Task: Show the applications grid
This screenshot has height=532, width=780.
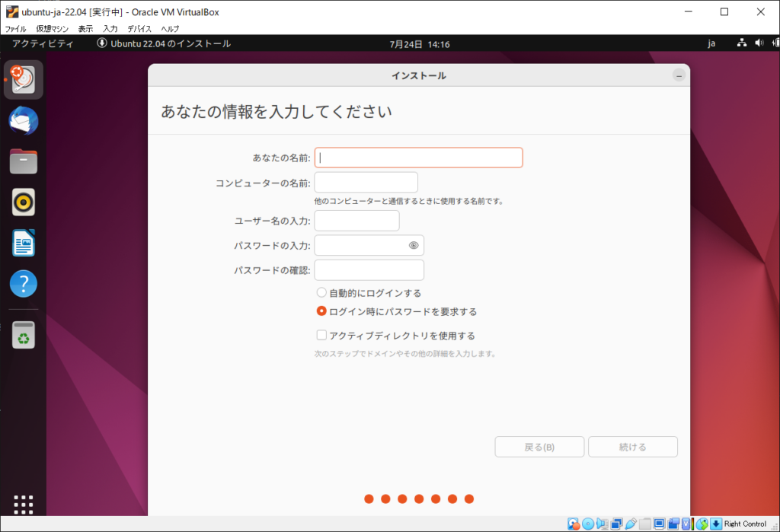Action: coord(24,505)
